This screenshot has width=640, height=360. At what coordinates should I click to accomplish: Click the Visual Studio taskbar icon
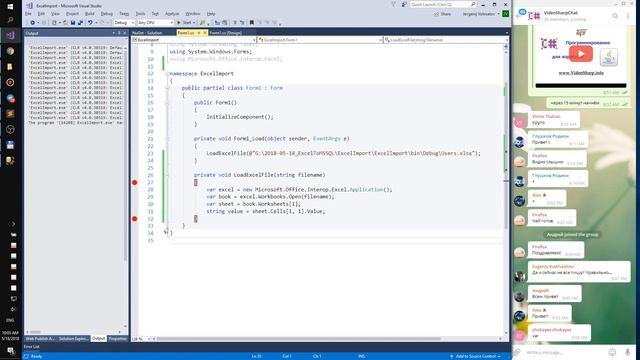[x=10, y=36]
